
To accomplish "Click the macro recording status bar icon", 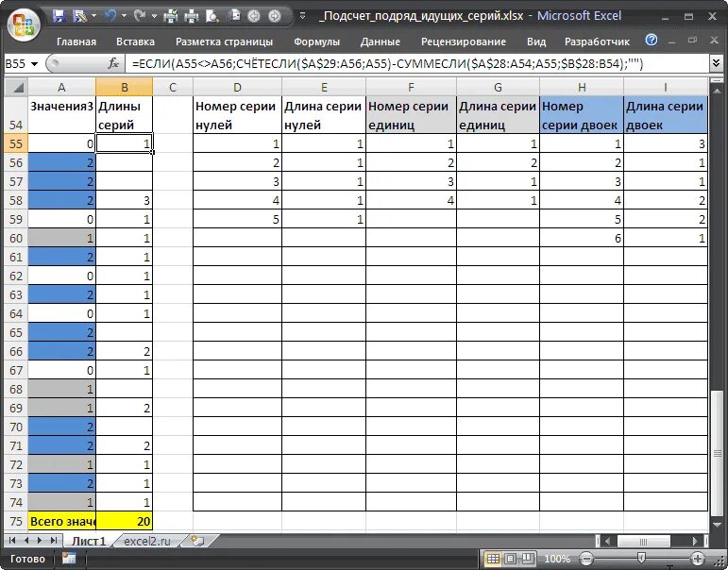I will click(x=69, y=559).
